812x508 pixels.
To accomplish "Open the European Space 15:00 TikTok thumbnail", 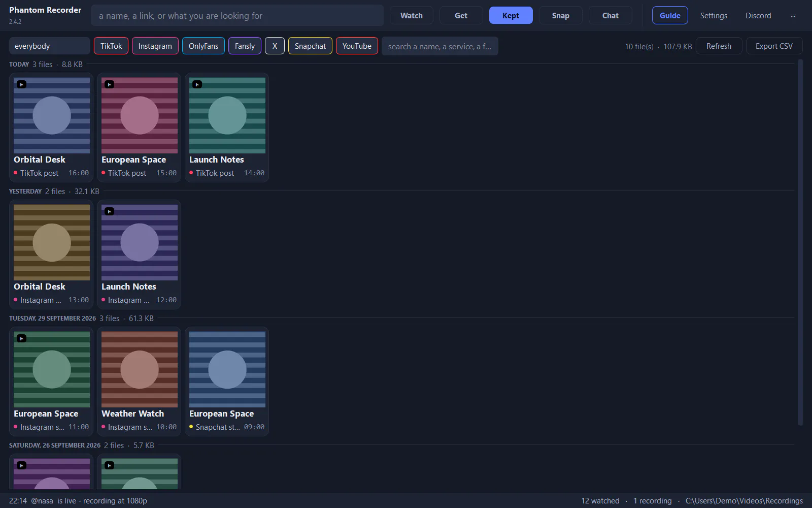I will (140, 115).
